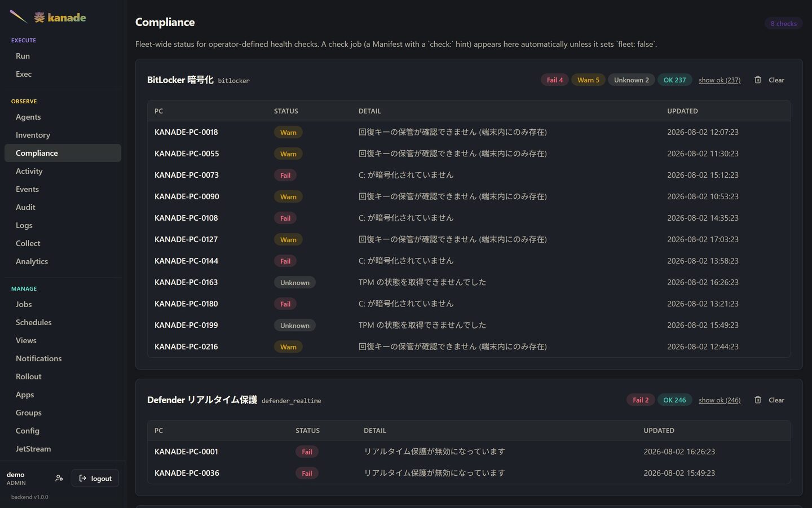Open the Agents page
Screen dimensions: 812x508
click(63, 117)
